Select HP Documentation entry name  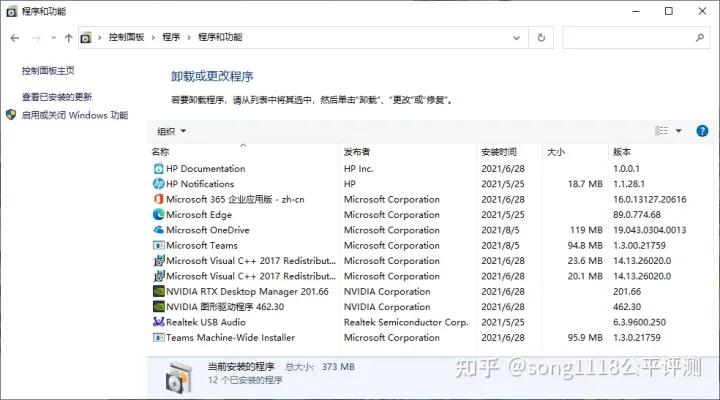pyautogui.click(x=205, y=169)
